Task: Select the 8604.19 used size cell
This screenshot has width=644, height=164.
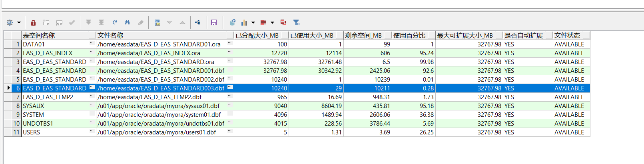Action: 316,106
